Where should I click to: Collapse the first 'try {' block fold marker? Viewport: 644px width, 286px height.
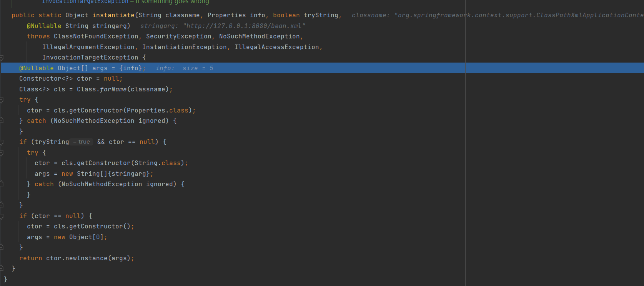click(2, 101)
